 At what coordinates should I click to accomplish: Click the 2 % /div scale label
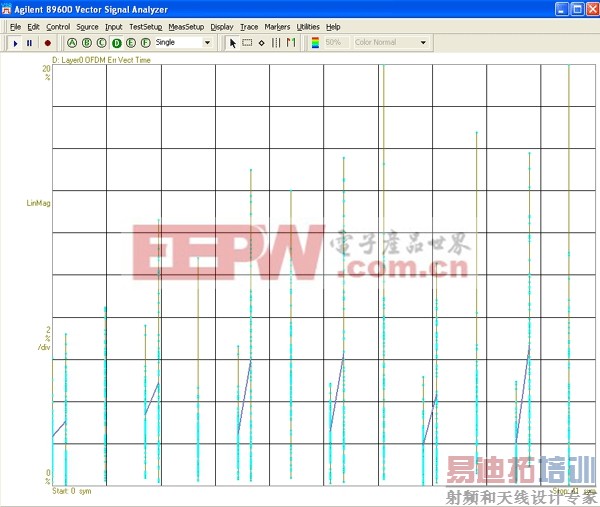pos(45,338)
